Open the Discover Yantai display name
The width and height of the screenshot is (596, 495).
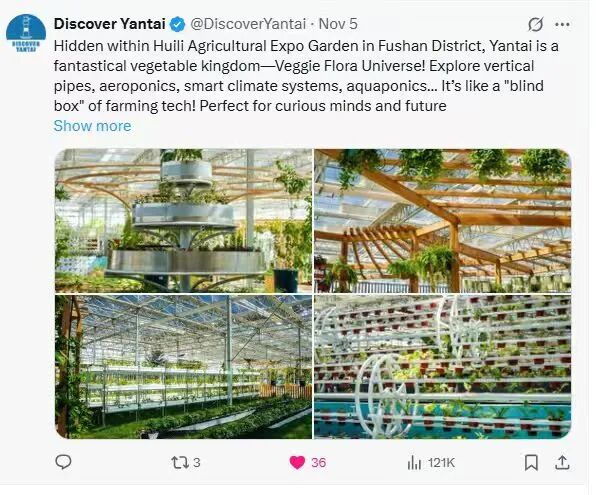click(x=109, y=24)
